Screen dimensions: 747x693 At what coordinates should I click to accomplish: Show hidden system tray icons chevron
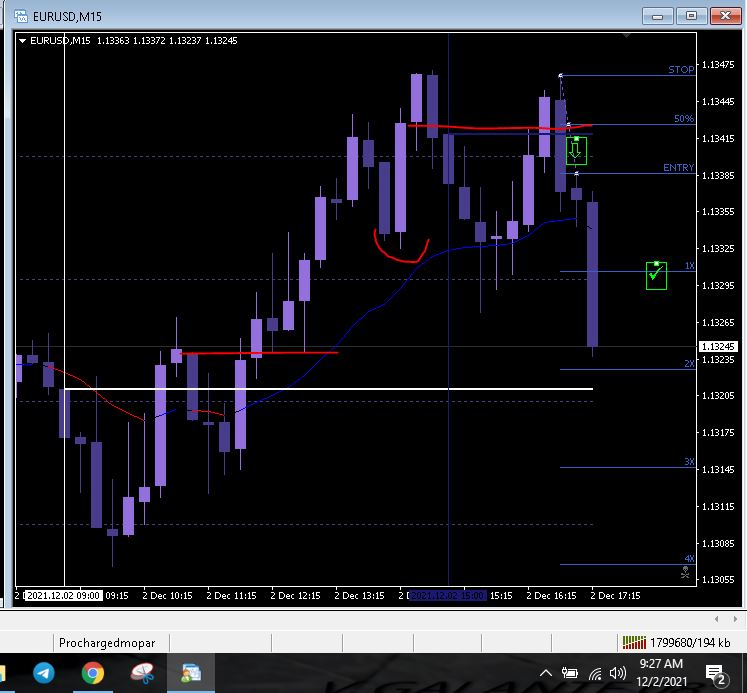pos(546,673)
